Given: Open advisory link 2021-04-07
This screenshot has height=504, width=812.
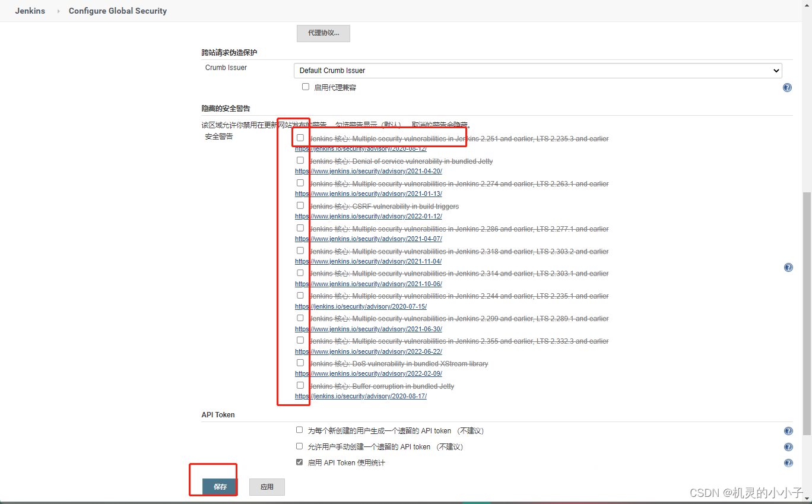Looking at the screenshot, I should tap(369, 239).
